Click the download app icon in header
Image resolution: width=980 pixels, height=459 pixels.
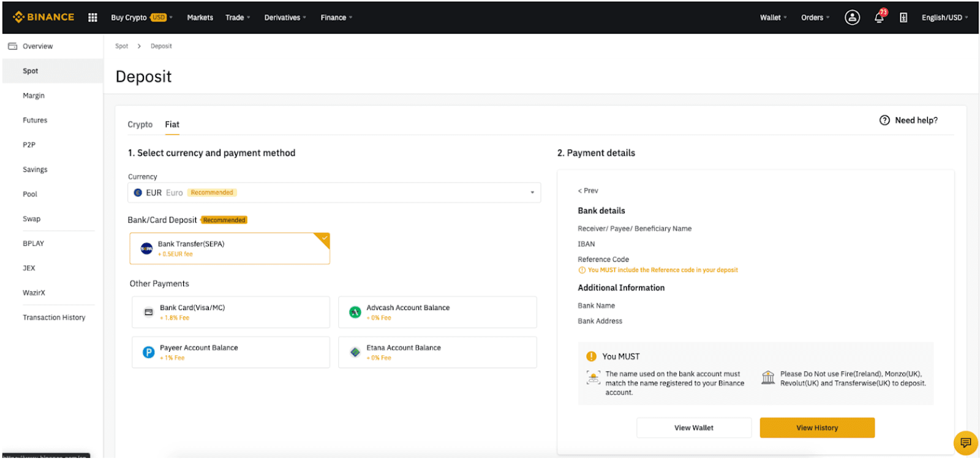[903, 17]
